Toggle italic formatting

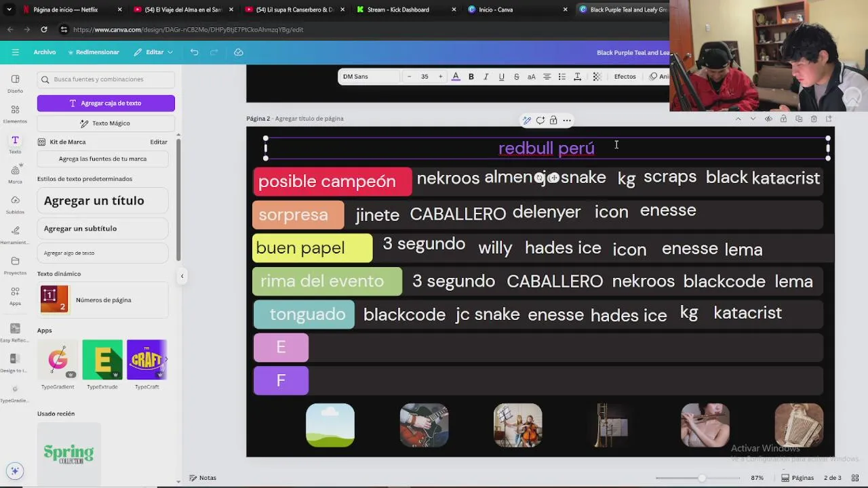486,77
